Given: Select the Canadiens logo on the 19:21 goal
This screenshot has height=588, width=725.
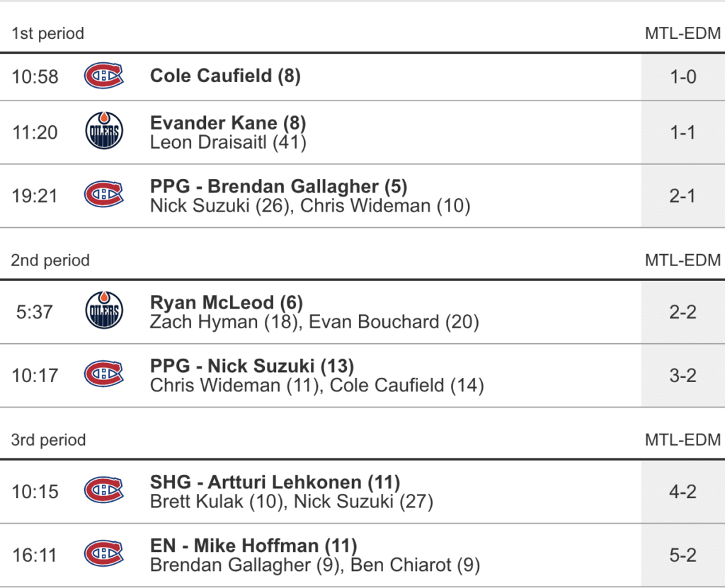Looking at the screenshot, I should [103, 195].
